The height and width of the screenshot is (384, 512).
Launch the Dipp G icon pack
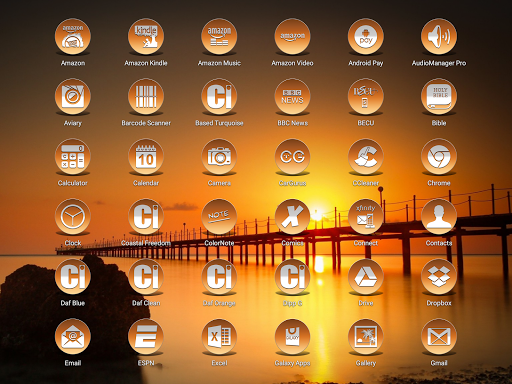tap(292, 277)
